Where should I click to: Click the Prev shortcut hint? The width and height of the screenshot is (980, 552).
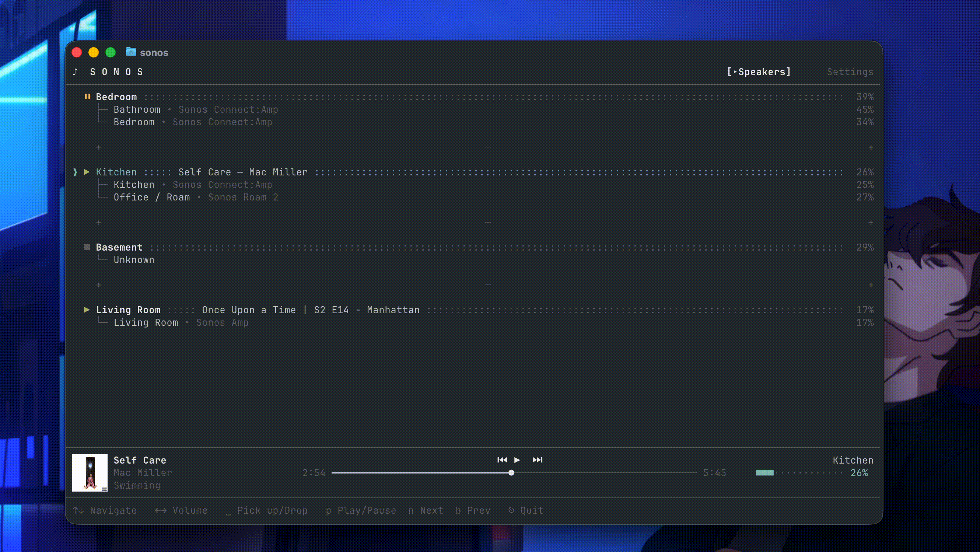click(x=473, y=510)
